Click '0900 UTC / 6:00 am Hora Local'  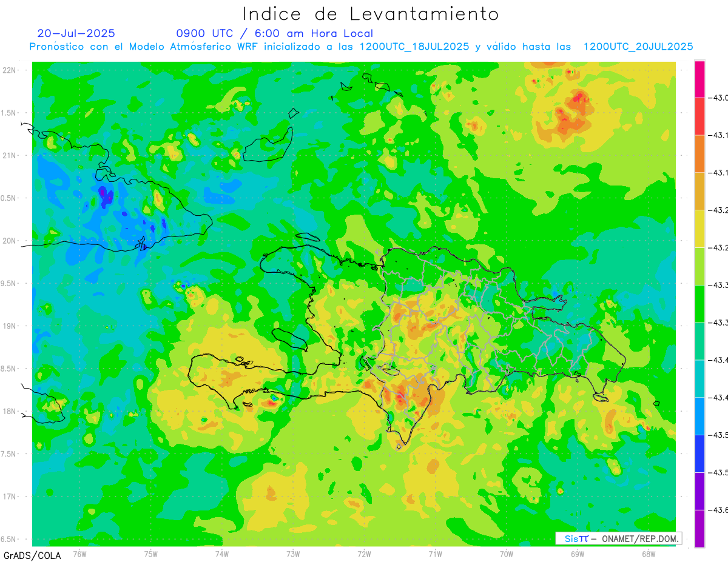click(x=274, y=33)
